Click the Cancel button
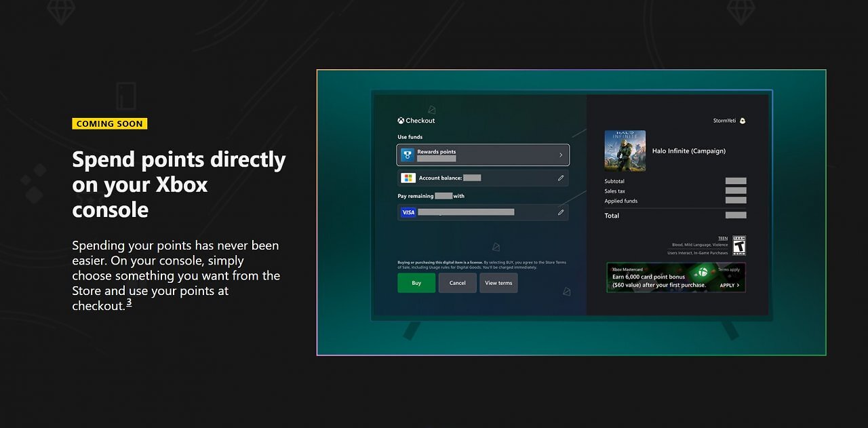868x428 pixels. [x=458, y=283]
